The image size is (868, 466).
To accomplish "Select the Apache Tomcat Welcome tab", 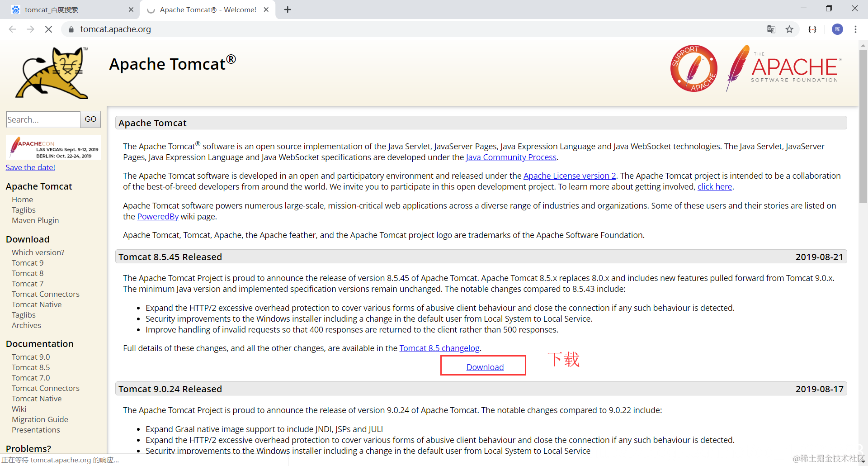I will pos(208,10).
